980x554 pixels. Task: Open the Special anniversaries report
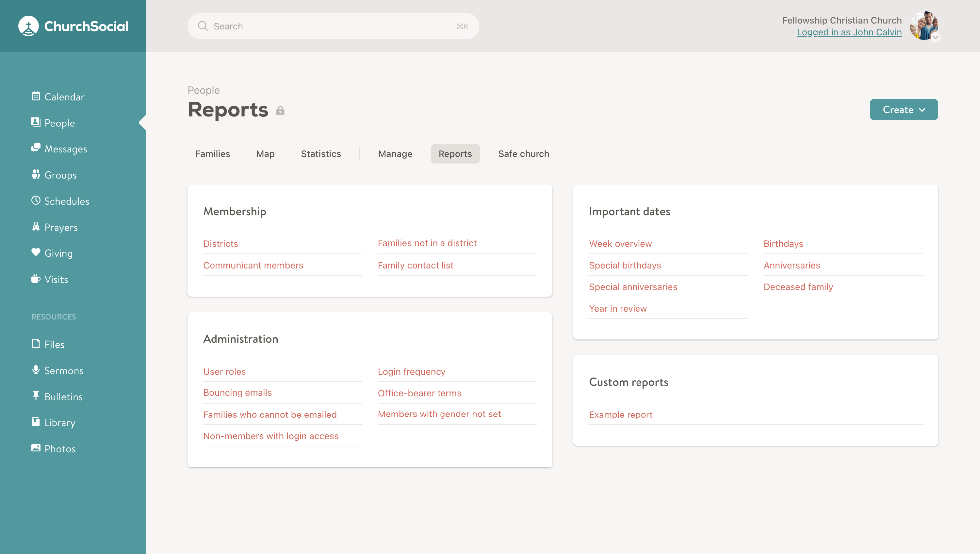coord(633,287)
